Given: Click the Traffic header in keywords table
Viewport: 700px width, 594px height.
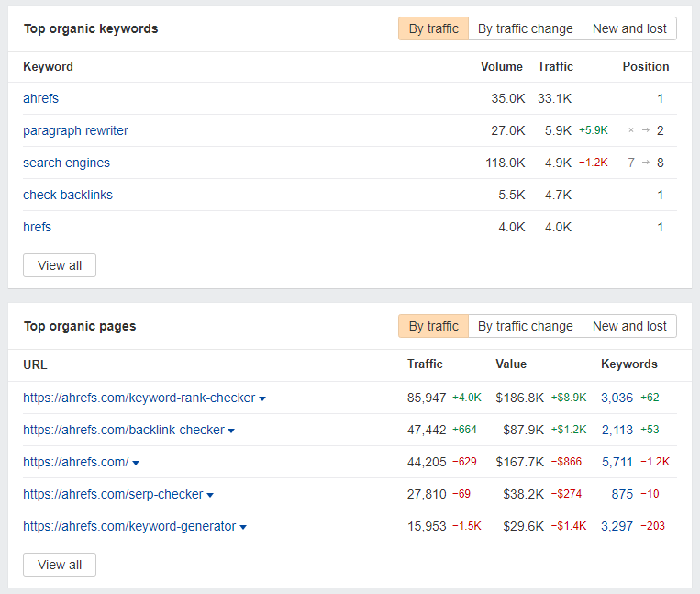Looking at the screenshot, I should click(x=555, y=66).
